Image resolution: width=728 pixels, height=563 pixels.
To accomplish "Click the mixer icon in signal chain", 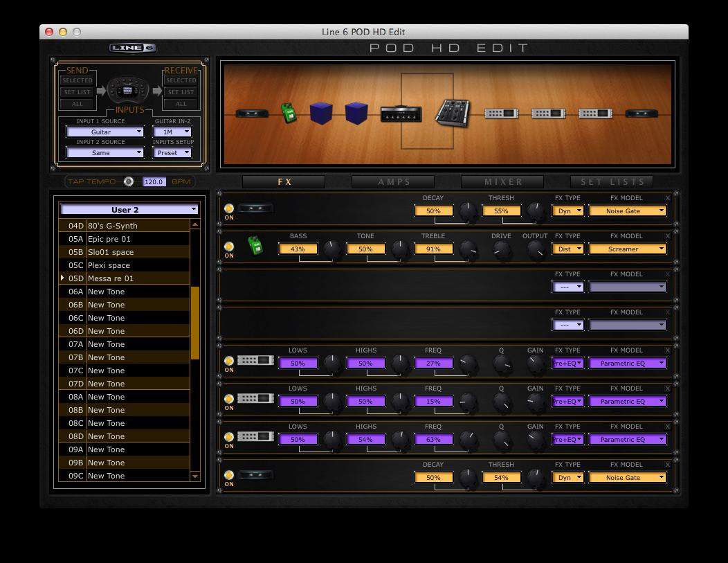I will pyautogui.click(x=453, y=112).
